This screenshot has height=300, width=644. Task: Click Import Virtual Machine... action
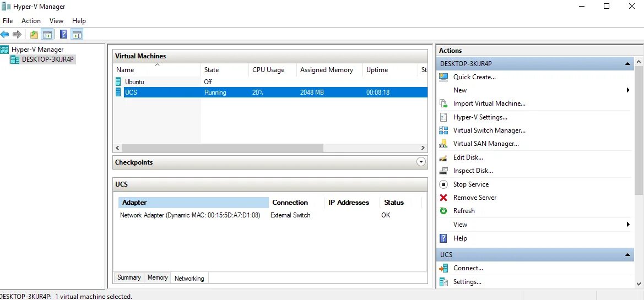coord(489,103)
